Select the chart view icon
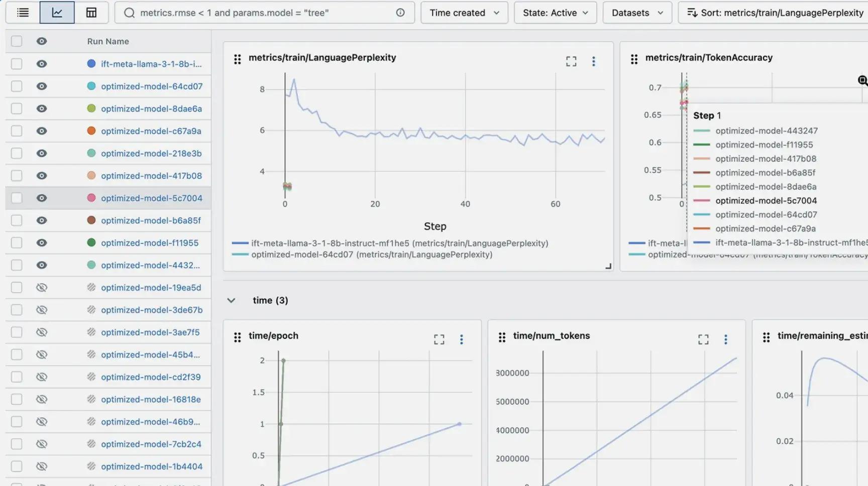Viewport: 868px width, 486px height. point(57,13)
